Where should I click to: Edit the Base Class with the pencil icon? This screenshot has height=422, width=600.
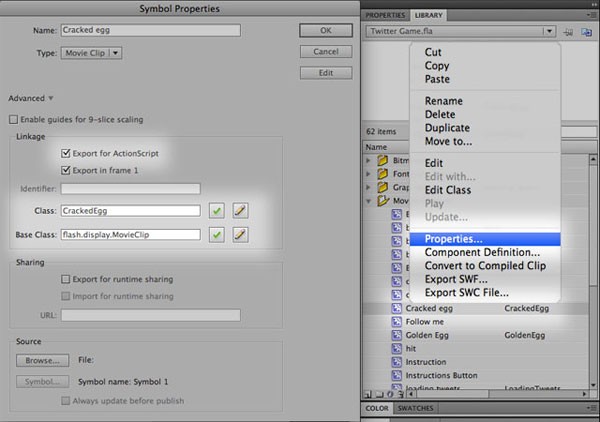click(x=240, y=235)
